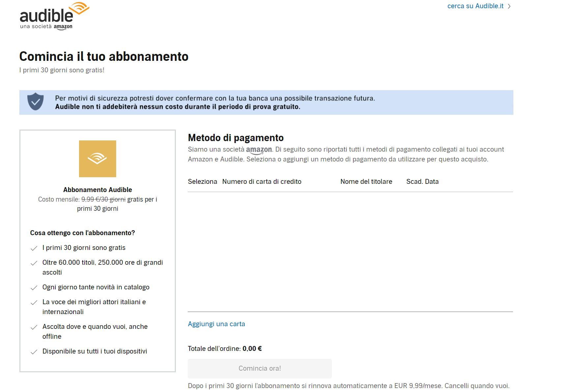Open the 'cerca su Audible.it' link

point(475,6)
